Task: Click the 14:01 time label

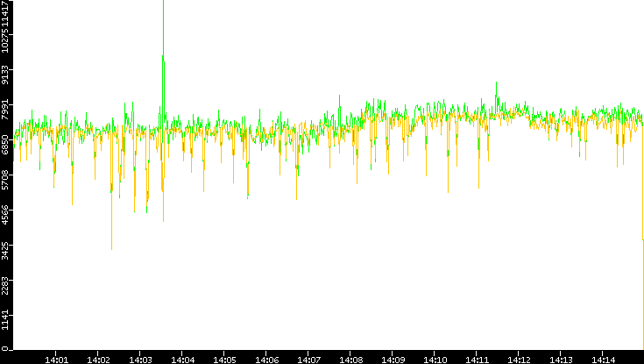Action: tap(56, 360)
